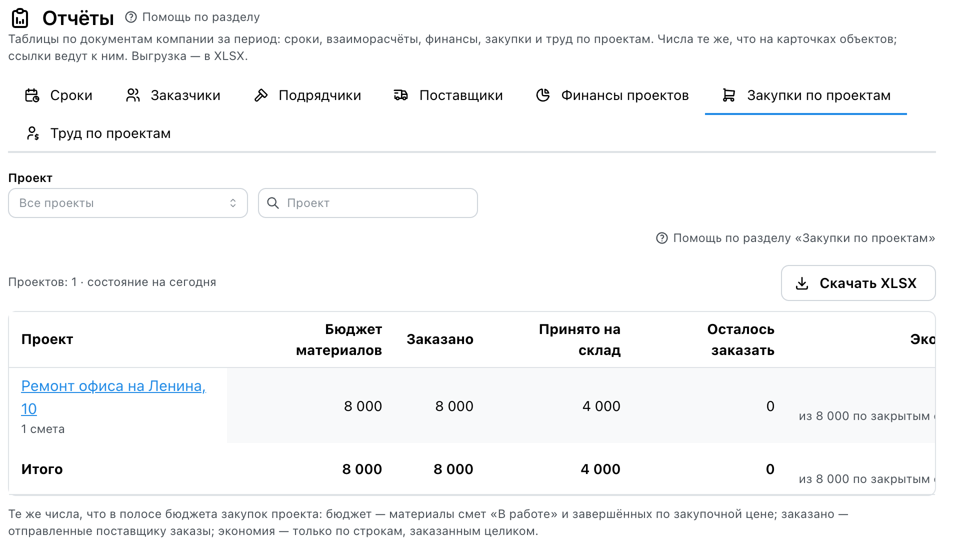
Task: Click the question-mark icon beside Помощь по разделу
Action: click(131, 17)
